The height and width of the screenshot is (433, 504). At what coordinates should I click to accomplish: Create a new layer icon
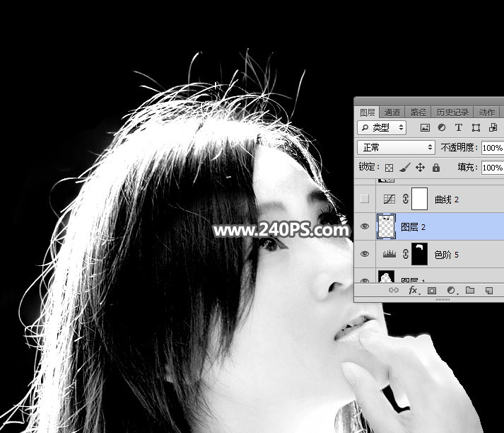click(x=489, y=291)
